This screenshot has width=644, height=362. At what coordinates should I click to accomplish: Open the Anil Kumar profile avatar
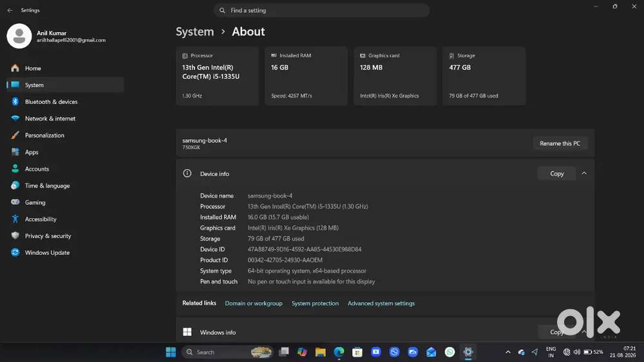pos(19,36)
